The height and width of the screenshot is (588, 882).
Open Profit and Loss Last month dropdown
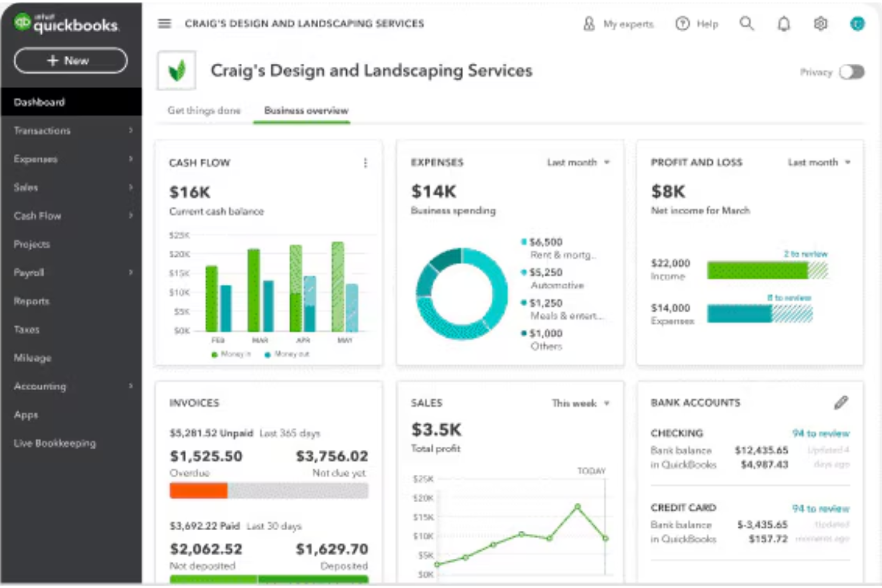click(819, 162)
